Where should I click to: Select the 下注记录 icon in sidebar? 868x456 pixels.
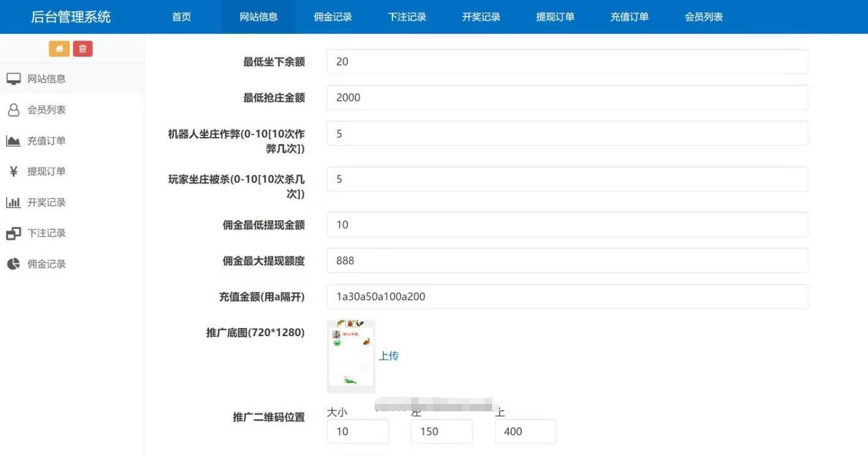tap(13, 233)
